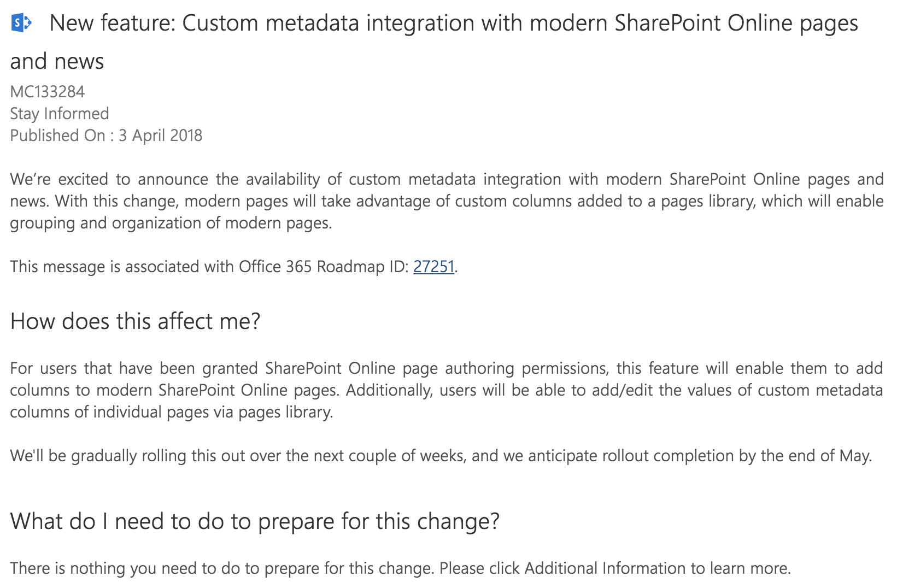903x588 pixels.
Task: Click the 'grouping and organization of modern pages' line
Action: coord(171,223)
